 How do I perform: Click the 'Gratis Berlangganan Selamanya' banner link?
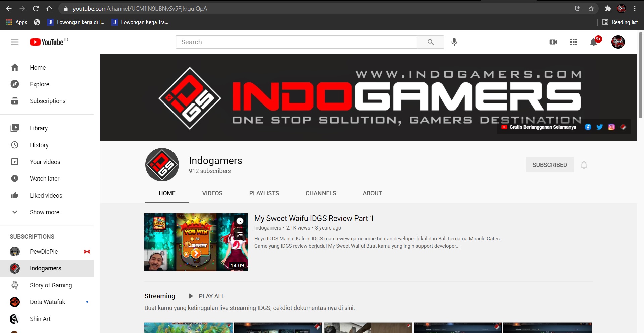pos(539,127)
